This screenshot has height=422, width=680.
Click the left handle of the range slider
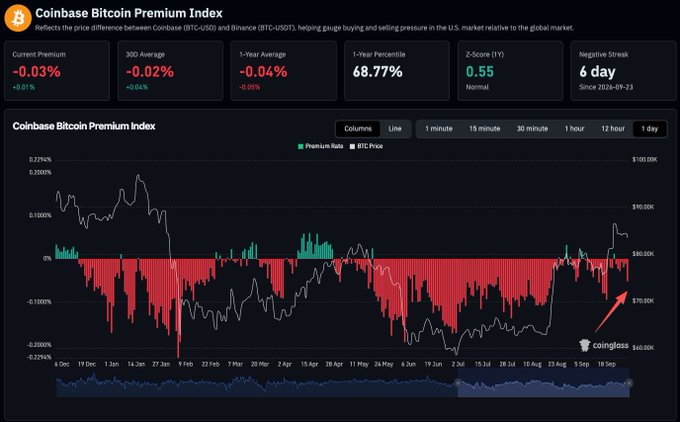457,383
